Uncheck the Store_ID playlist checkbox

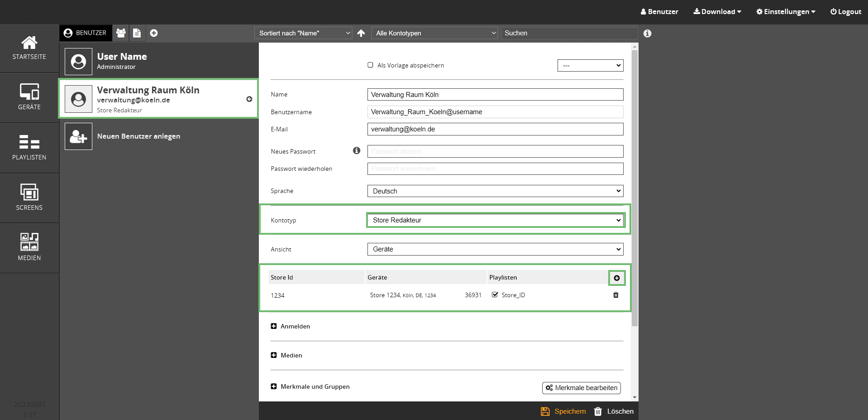[x=495, y=295]
